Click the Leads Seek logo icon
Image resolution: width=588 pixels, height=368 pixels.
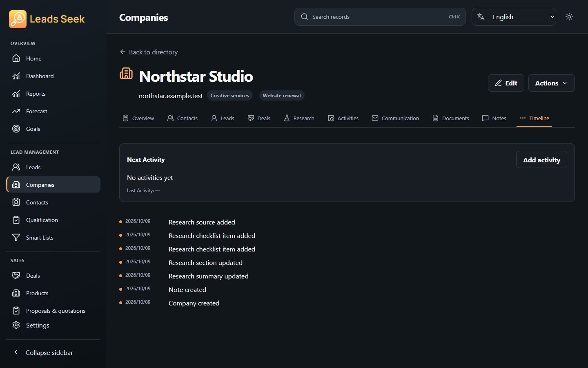coord(18,19)
